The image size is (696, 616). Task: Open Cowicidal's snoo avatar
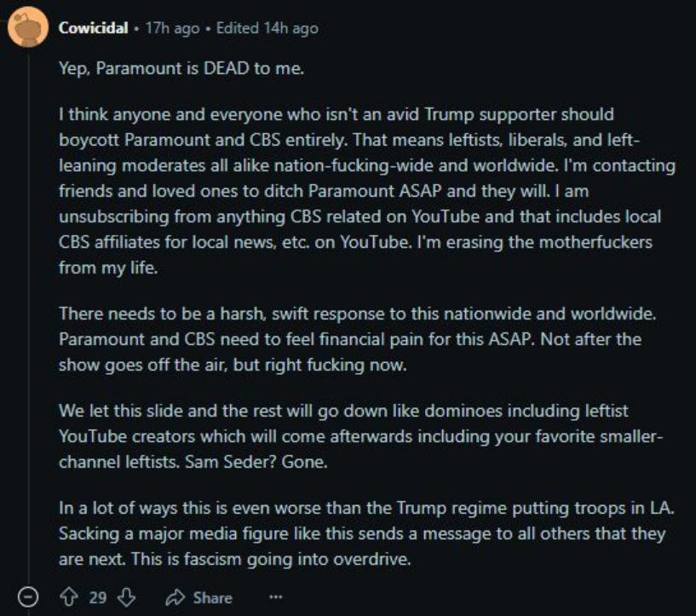click(x=28, y=27)
